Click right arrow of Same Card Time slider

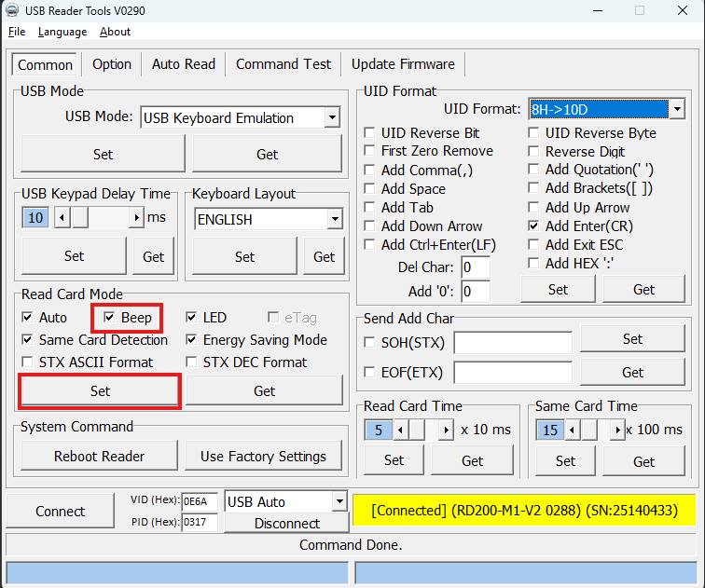(x=615, y=431)
